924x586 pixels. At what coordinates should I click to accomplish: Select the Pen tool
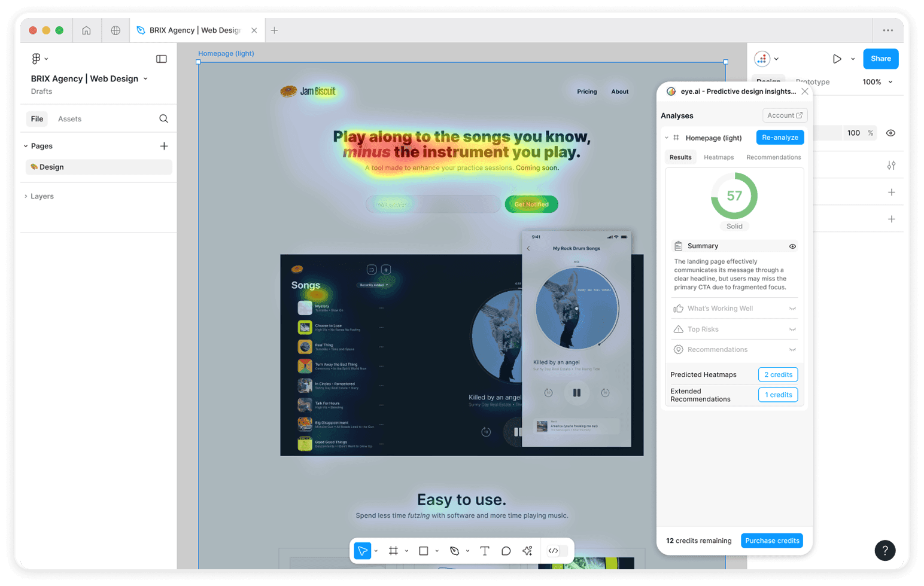455,551
